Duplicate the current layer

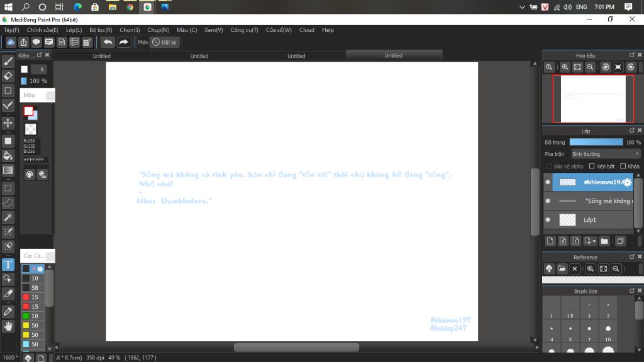coord(620,241)
